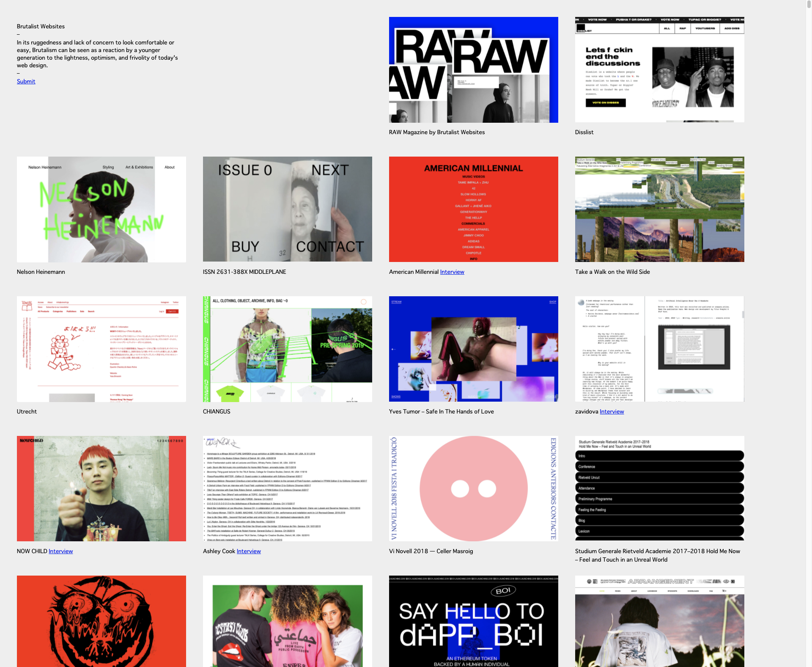Open the pink face Vi Novell thumbnail
This screenshot has width=812, height=667.
click(x=473, y=489)
